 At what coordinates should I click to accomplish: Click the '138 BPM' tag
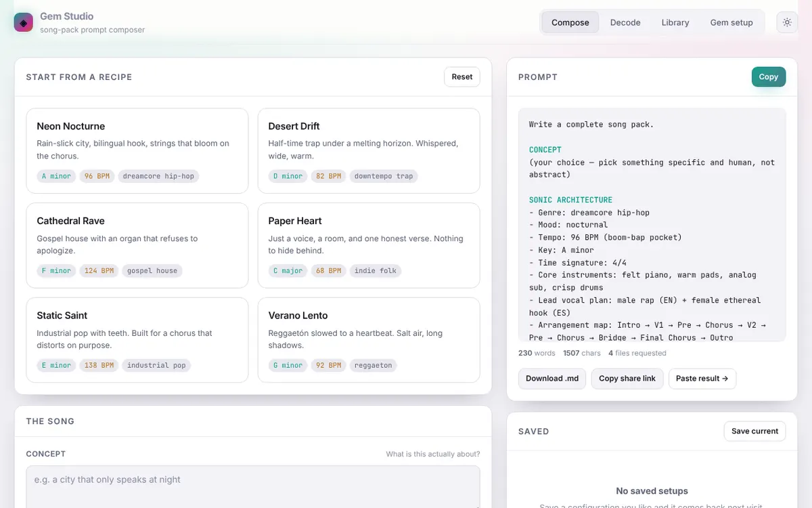click(99, 365)
